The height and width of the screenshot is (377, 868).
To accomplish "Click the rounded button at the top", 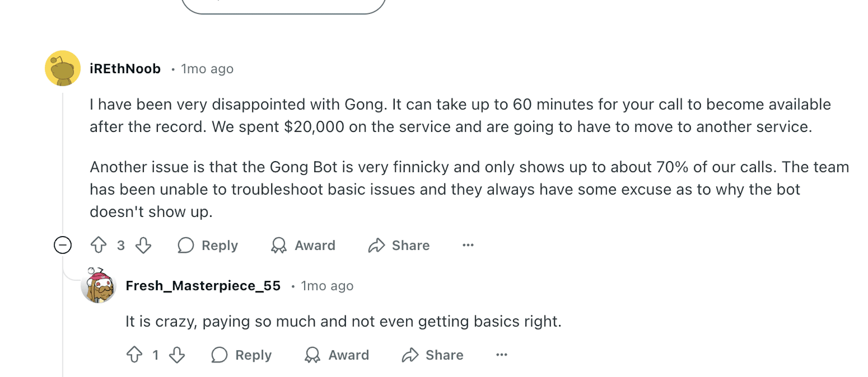I will coord(283,6).
